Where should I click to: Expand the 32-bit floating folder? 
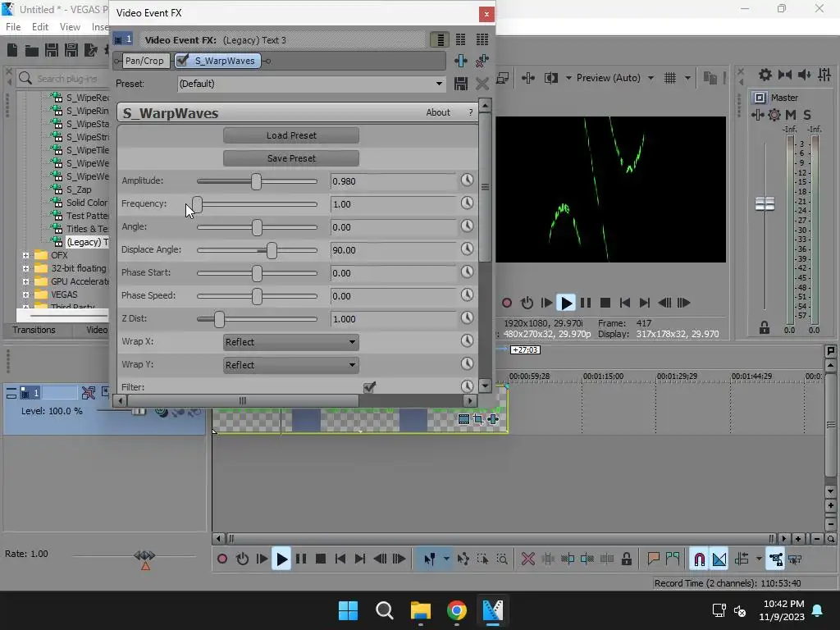pyautogui.click(x=25, y=268)
